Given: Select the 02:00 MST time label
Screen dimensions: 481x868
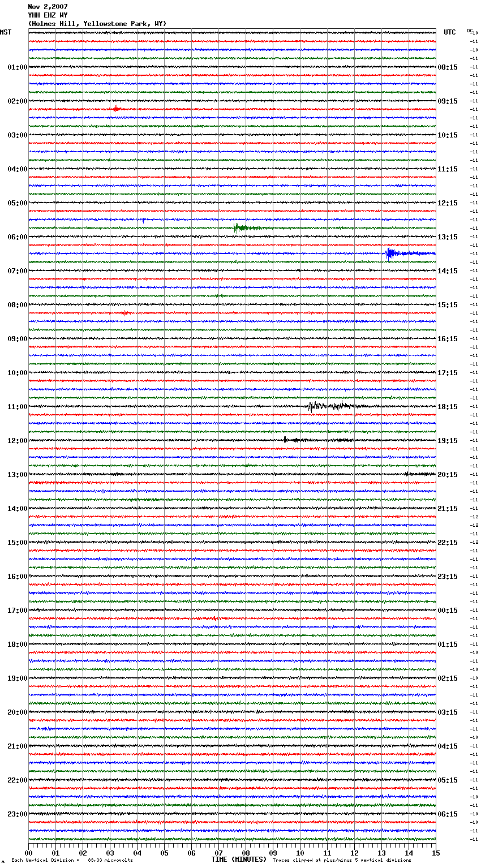Looking at the screenshot, I should (x=18, y=101).
